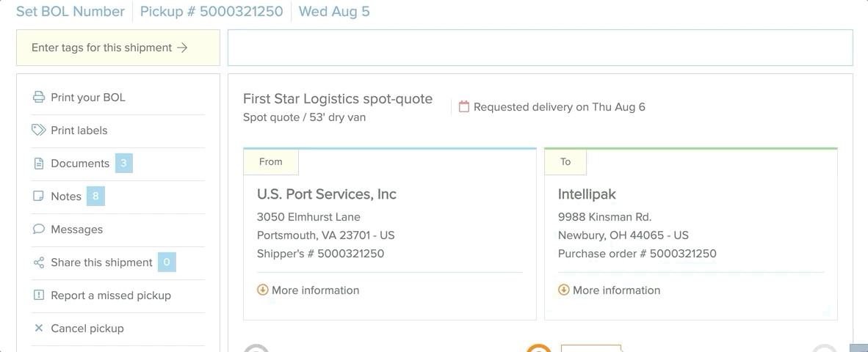Click the arrow next to Enter tags
This screenshot has height=352, width=868.
tap(182, 48)
